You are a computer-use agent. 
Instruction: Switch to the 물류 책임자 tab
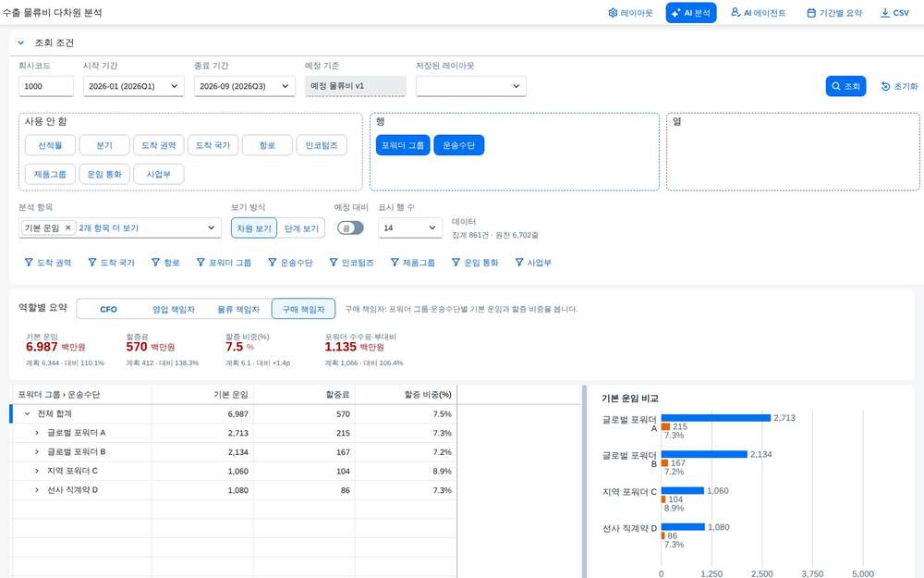point(238,309)
